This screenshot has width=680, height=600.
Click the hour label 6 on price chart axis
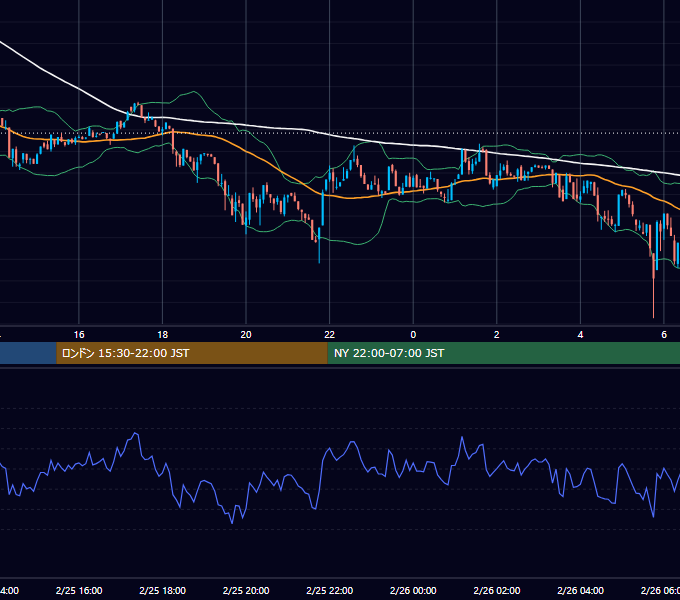click(x=664, y=335)
